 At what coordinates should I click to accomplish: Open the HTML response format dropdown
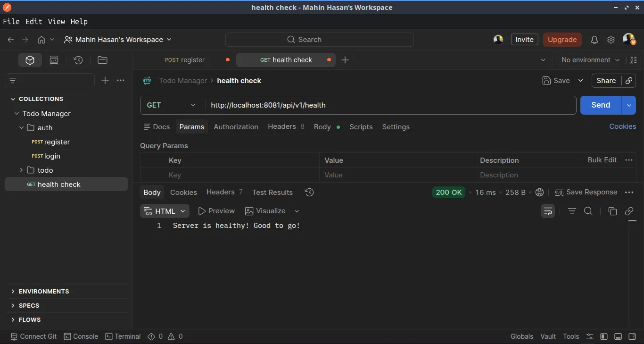(x=165, y=211)
